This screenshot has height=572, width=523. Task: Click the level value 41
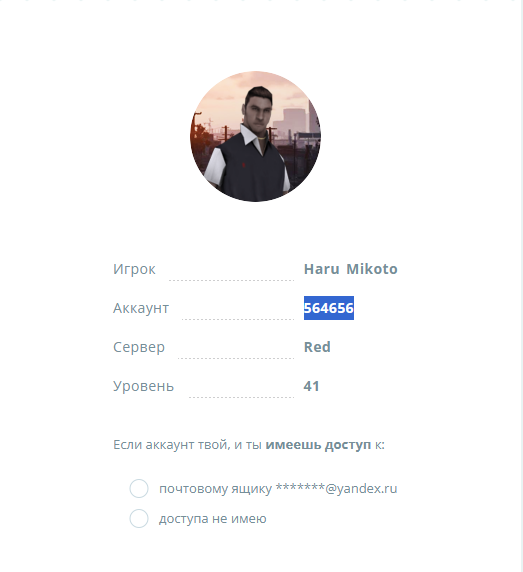[x=311, y=386]
